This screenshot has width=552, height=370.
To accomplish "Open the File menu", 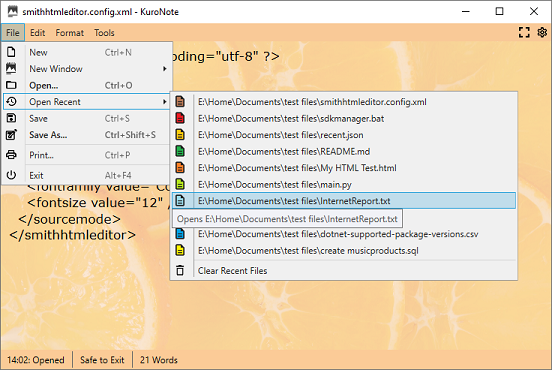I will click(13, 33).
